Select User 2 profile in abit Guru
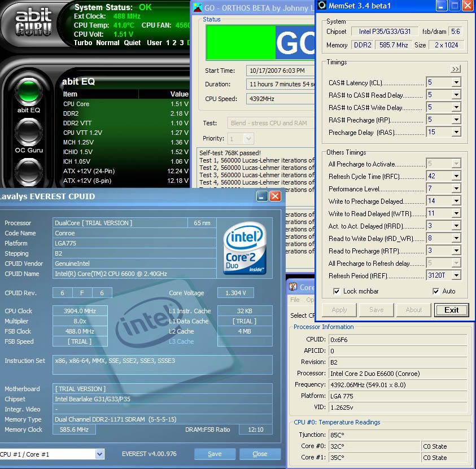 (174, 43)
